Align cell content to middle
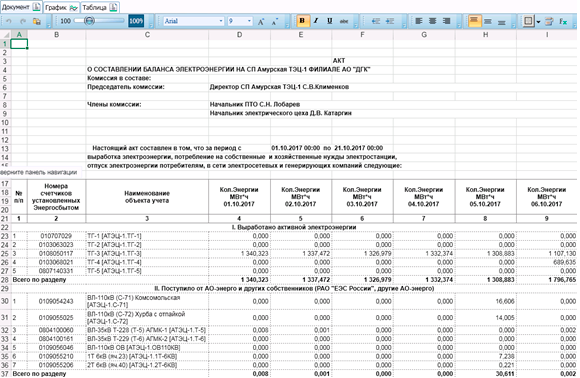The height and width of the screenshot is (378, 580). coord(488,21)
